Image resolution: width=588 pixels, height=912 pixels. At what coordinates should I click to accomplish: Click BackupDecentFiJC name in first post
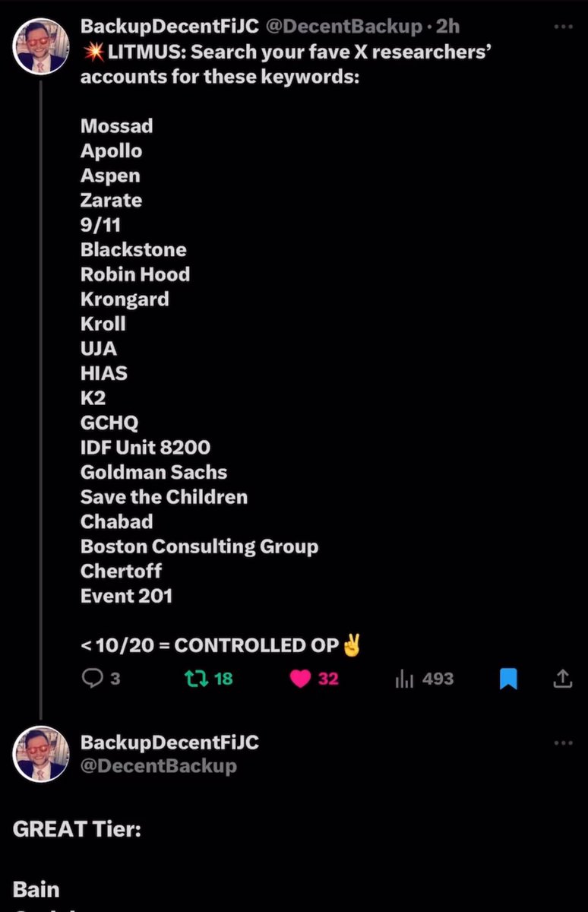169,27
